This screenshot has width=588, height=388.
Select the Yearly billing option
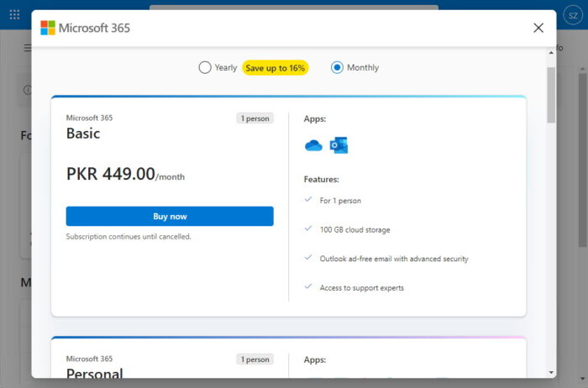205,67
